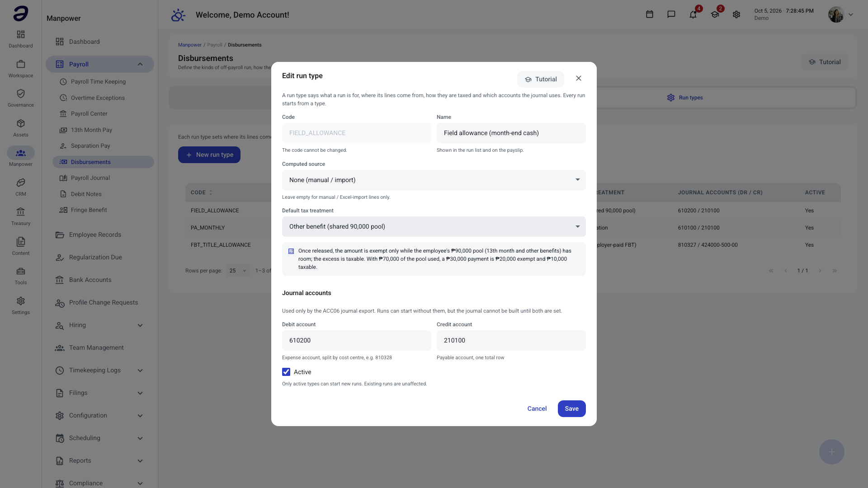Open Payroll Time Keeping menu item
The height and width of the screenshot is (488, 868).
103,82
